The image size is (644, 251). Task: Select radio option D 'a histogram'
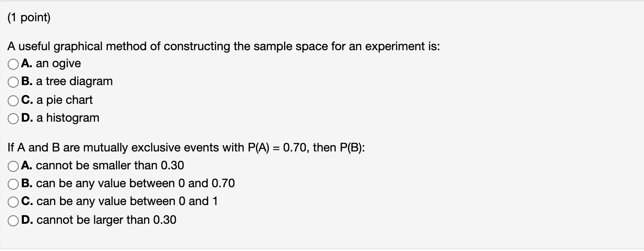click(12, 118)
